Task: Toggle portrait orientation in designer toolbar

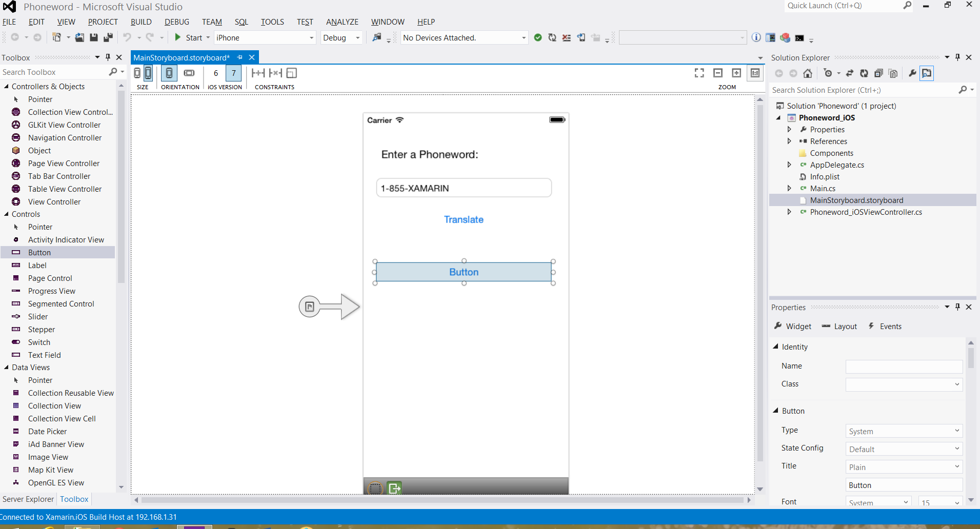Action: [169, 73]
